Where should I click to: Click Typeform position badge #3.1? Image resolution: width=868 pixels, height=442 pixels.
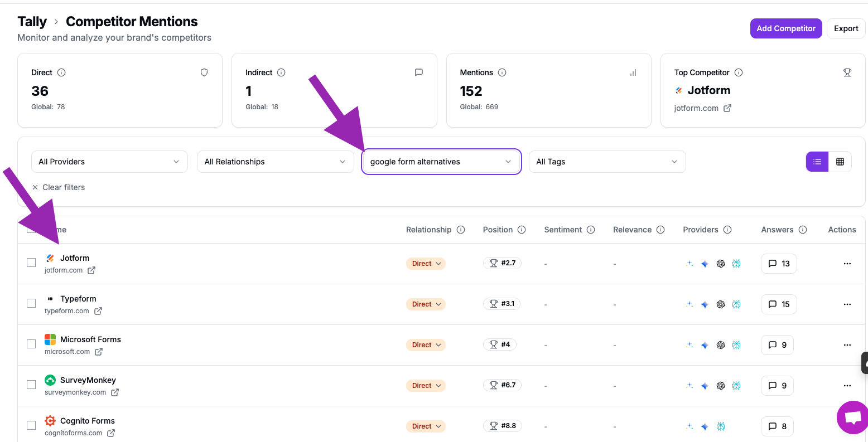[501, 304]
